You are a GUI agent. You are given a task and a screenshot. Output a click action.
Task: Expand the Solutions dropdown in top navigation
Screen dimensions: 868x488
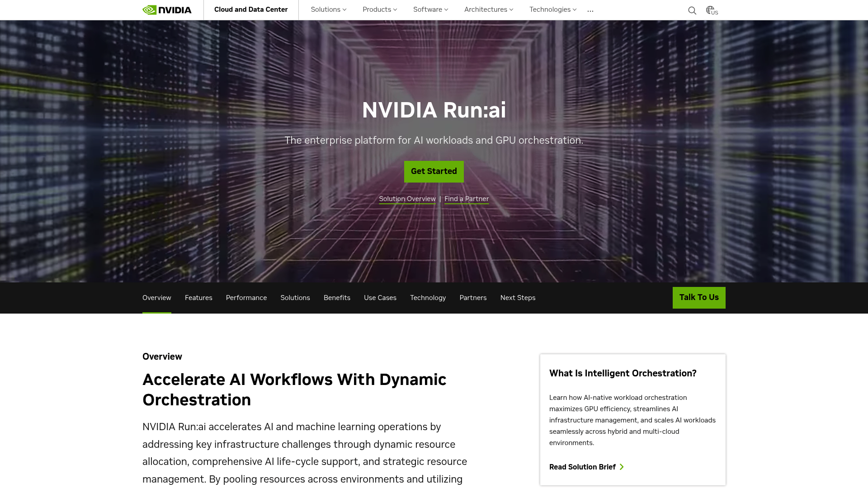click(329, 9)
